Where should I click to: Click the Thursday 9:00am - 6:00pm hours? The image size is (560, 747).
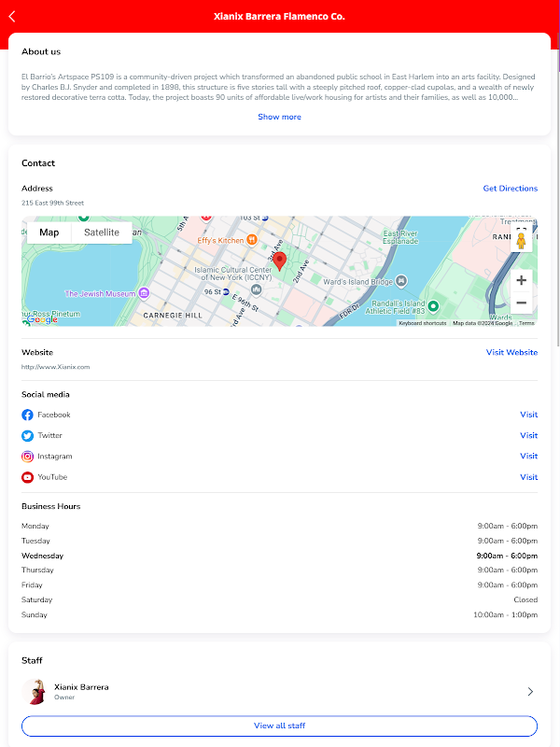coord(508,571)
